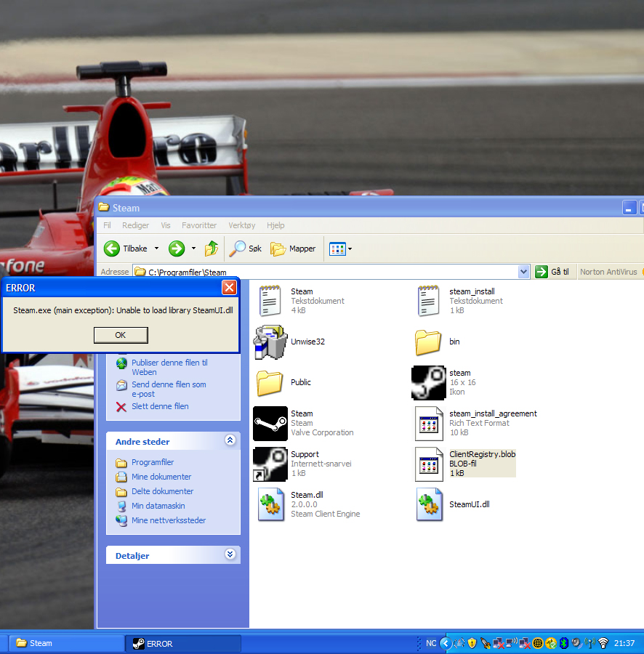Open the Favoritter menu
The width and height of the screenshot is (644, 654).
pyautogui.click(x=199, y=225)
